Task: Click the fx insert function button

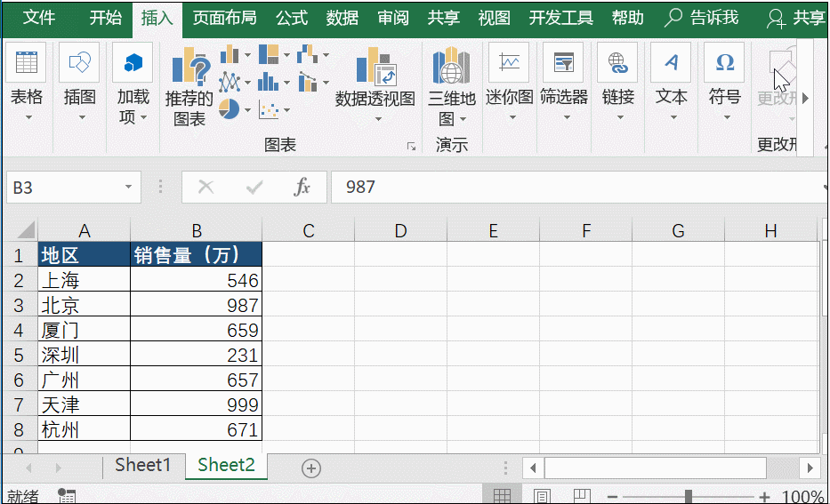Action: tap(302, 187)
